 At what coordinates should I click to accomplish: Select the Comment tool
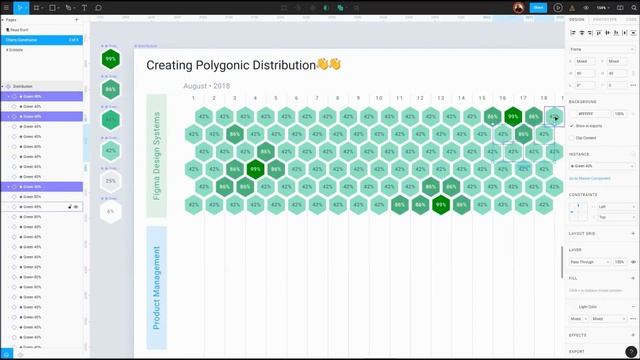click(98, 7)
